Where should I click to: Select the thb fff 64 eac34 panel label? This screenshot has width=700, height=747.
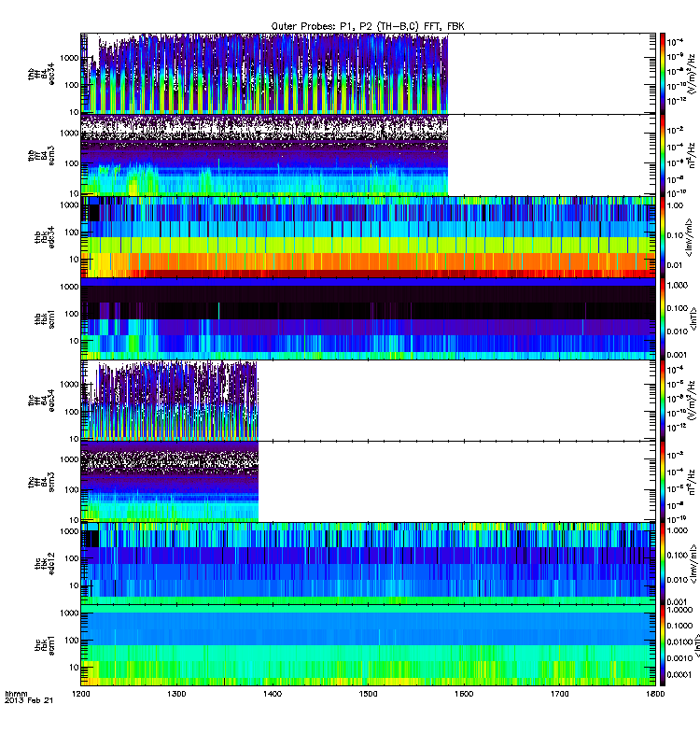pyautogui.click(x=41, y=74)
